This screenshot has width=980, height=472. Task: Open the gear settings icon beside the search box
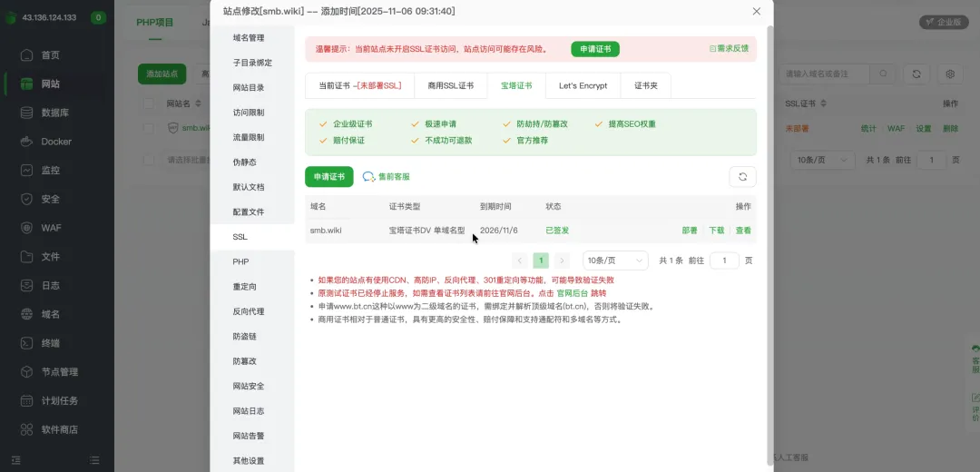pyautogui.click(x=949, y=74)
